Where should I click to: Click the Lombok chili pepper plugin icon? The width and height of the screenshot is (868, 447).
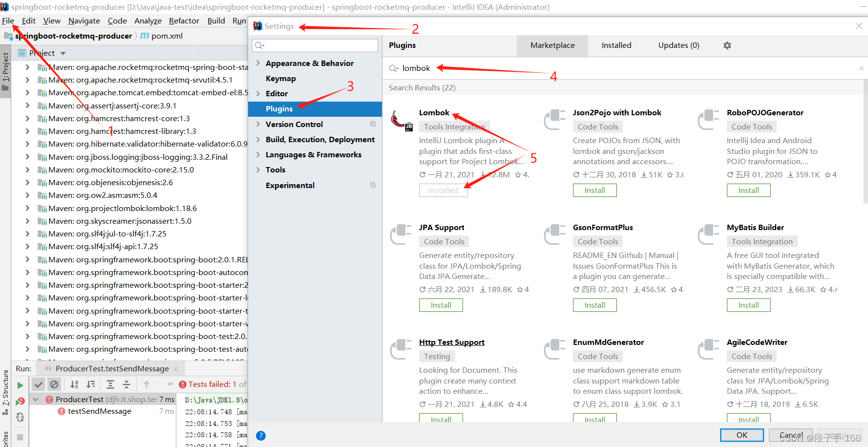[x=402, y=121]
